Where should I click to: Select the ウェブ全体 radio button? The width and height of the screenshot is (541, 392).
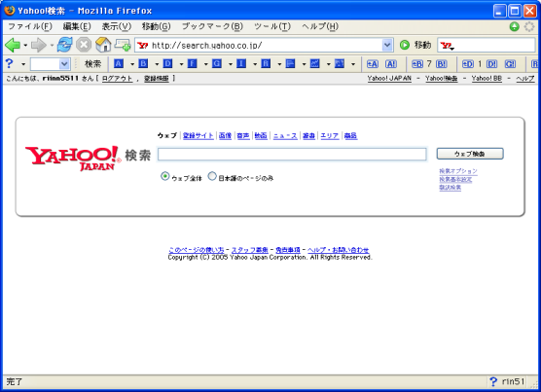tap(165, 176)
